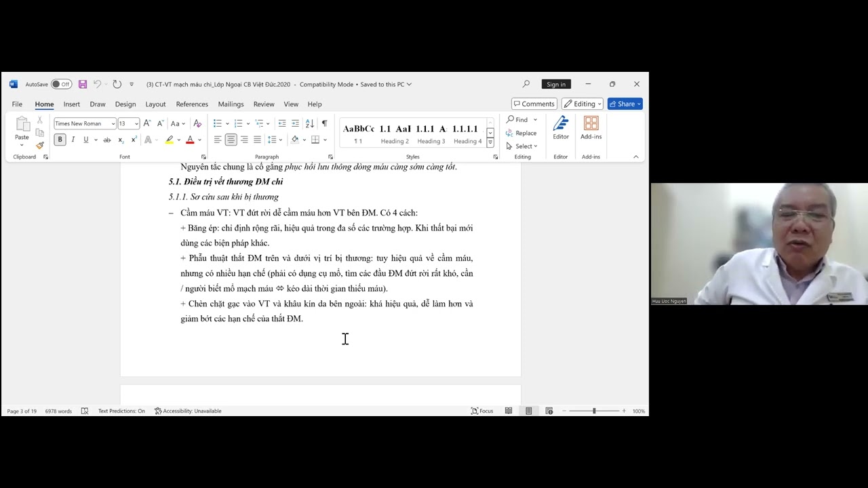The width and height of the screenshot is (868, 488).
Task: Open the References tab
Action: pyautogui.click(x=192, y=104)
